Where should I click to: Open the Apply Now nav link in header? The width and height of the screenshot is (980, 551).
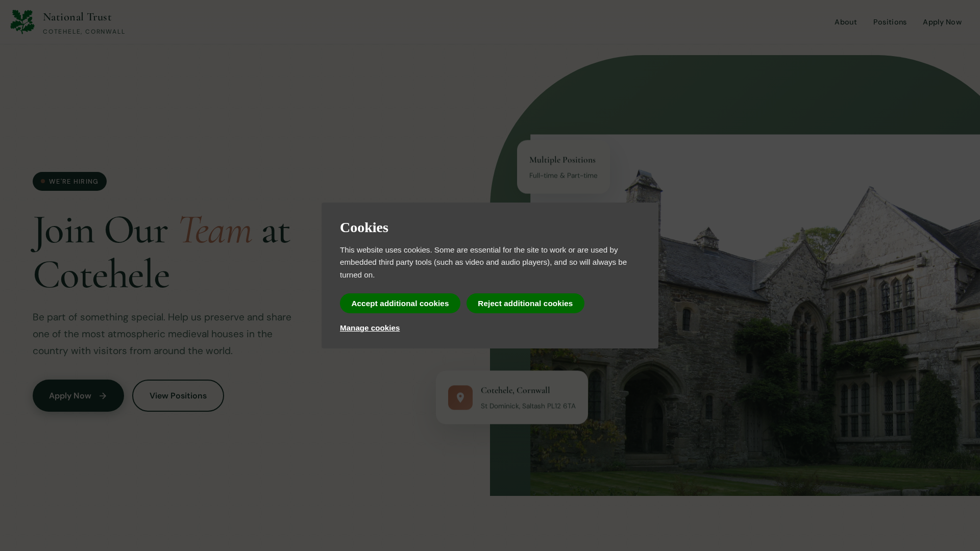coord(942,22)
